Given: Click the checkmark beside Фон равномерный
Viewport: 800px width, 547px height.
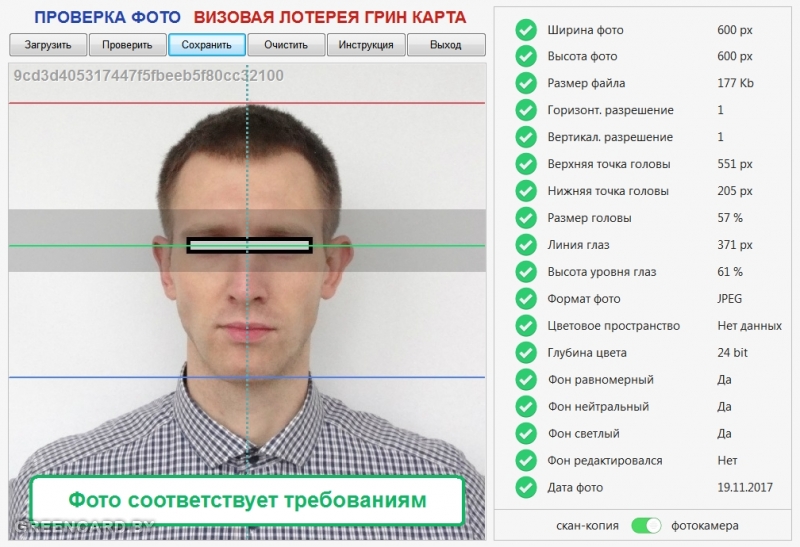Looking at the screenshot, I should click(526, 380).
